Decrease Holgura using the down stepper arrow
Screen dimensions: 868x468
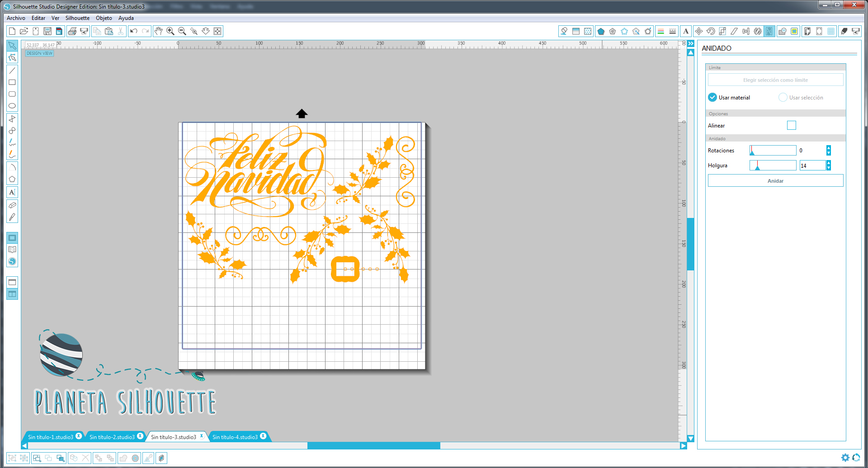(829, 168)
